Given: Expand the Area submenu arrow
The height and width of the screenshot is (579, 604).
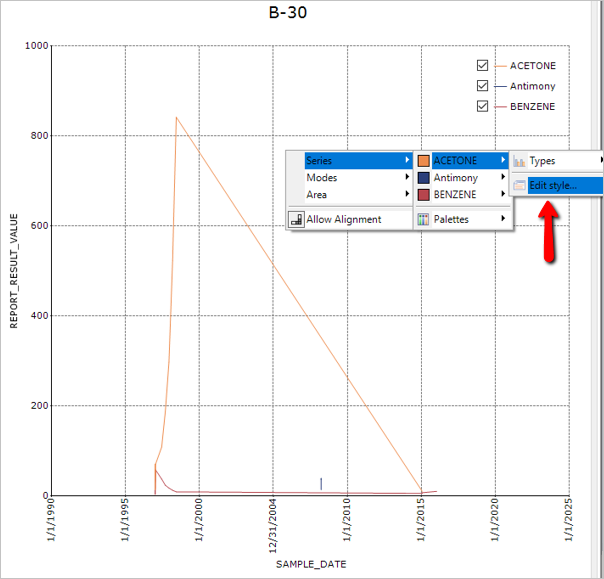Looking at the screenshot, I should tap(407, 195).
